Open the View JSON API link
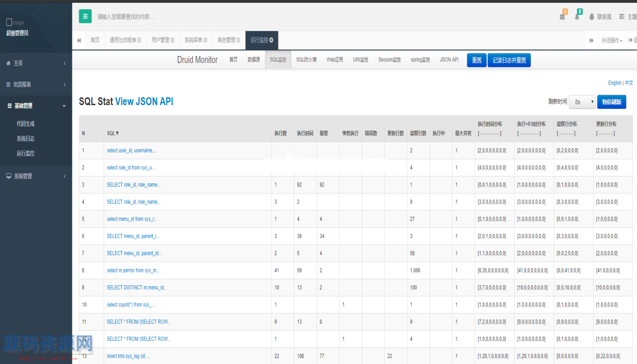 click(144, 101)
